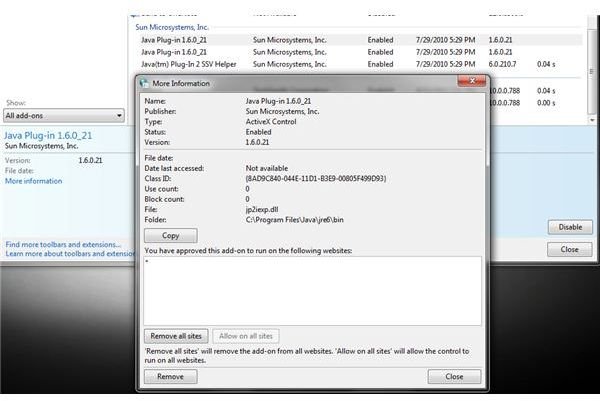Screen dimensions: 600x401
Task: Click Disable button in Manage Add-ons window
Action: [570, 227]
